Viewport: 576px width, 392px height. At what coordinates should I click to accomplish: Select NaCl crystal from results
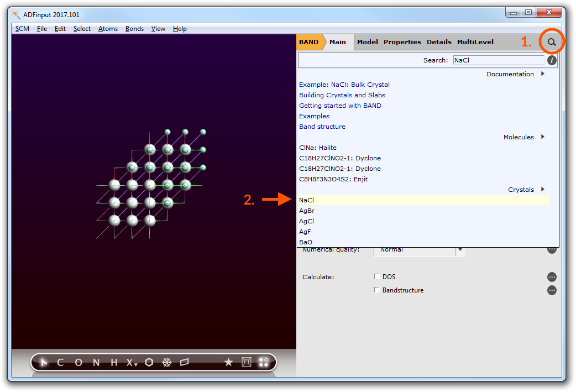[x=307, y=200]
